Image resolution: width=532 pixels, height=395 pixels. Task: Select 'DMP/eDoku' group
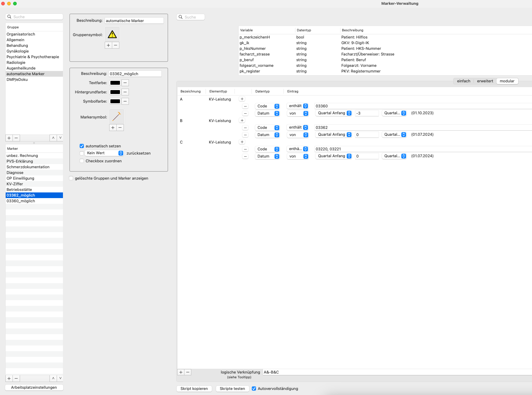34,80
